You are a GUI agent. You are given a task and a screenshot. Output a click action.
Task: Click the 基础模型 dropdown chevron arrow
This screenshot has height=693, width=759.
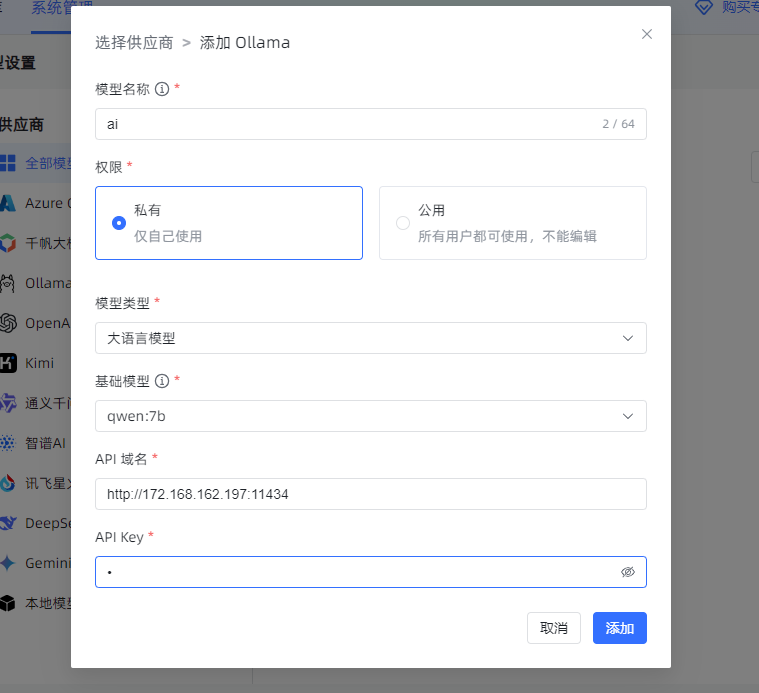click(x=628, y=416)
